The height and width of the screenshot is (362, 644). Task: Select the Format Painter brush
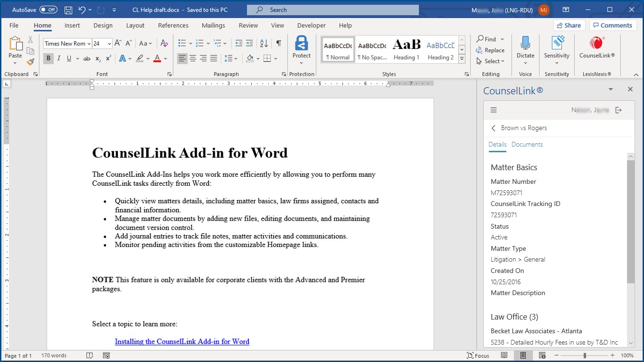click(31, 62)
